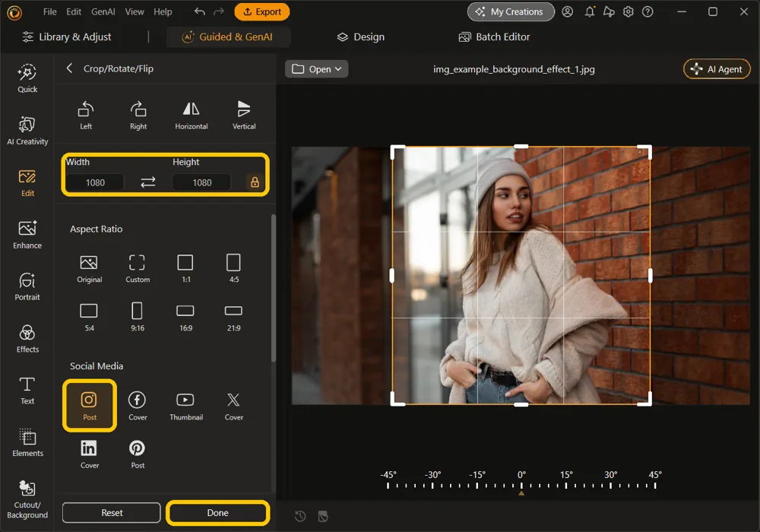Select X Cover preset

233,406
